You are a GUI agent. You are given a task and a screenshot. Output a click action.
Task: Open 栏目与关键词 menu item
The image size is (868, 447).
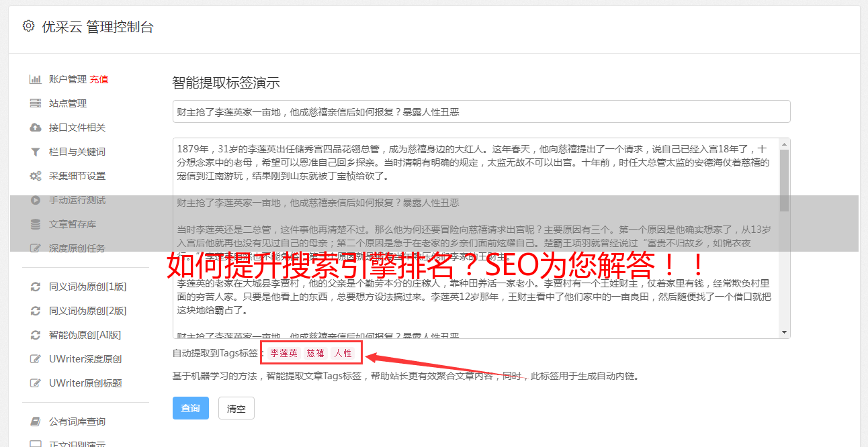[x=77, y=152]
